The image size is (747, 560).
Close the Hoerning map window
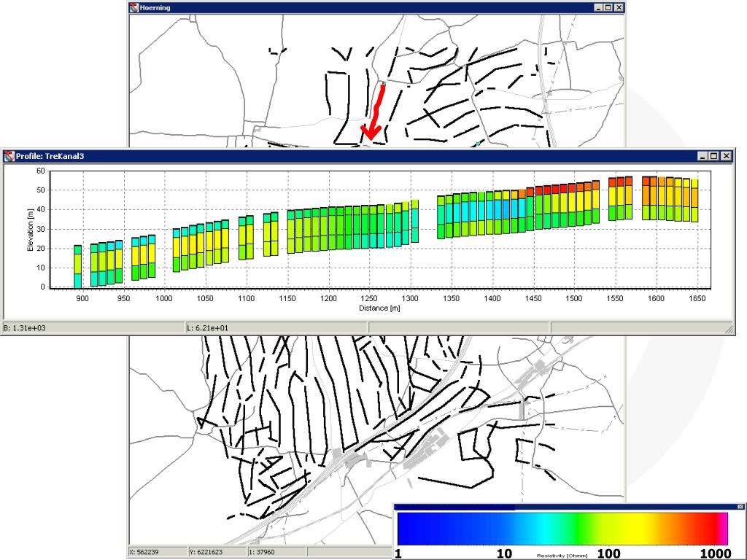pyautogui.click(x=619, y=7)
